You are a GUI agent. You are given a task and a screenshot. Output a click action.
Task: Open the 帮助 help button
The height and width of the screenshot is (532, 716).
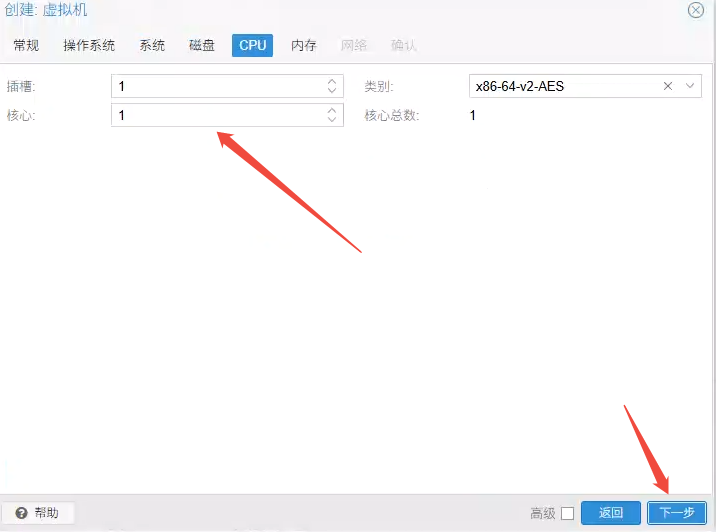click(x=38, y=513)
